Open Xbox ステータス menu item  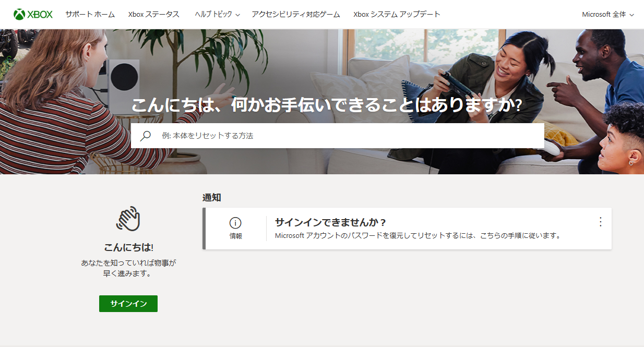click(153, 15)
